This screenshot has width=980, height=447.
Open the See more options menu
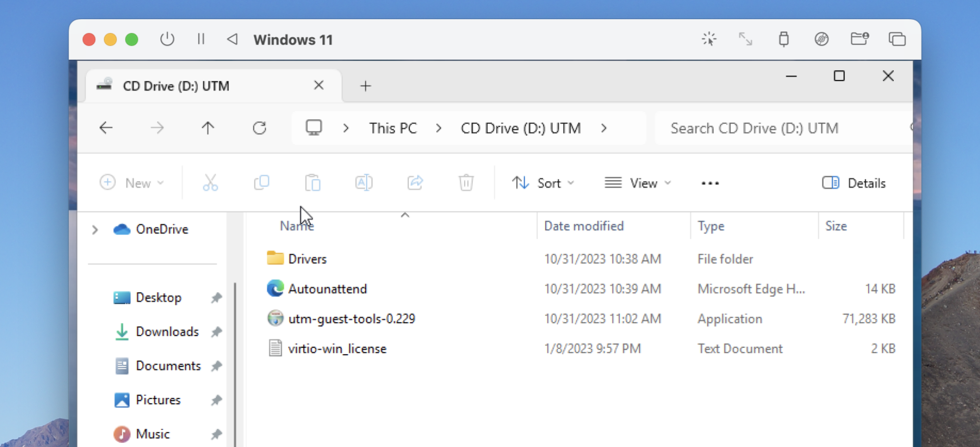point(709,183)
